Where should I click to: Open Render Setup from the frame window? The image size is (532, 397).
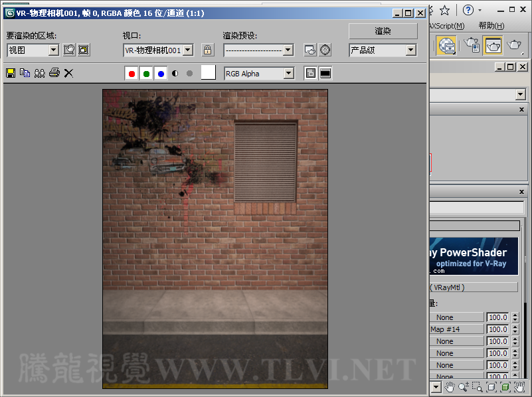pos(310,50)
